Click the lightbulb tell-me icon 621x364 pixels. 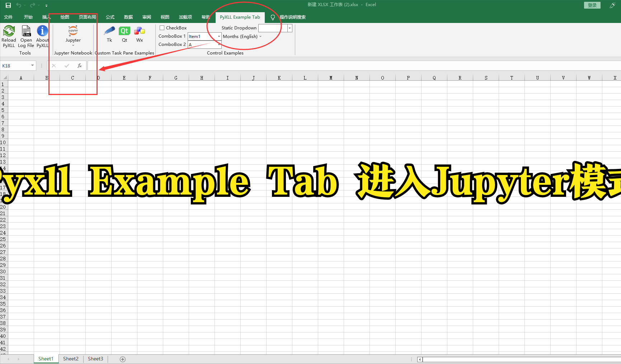[x=273, y=17]
